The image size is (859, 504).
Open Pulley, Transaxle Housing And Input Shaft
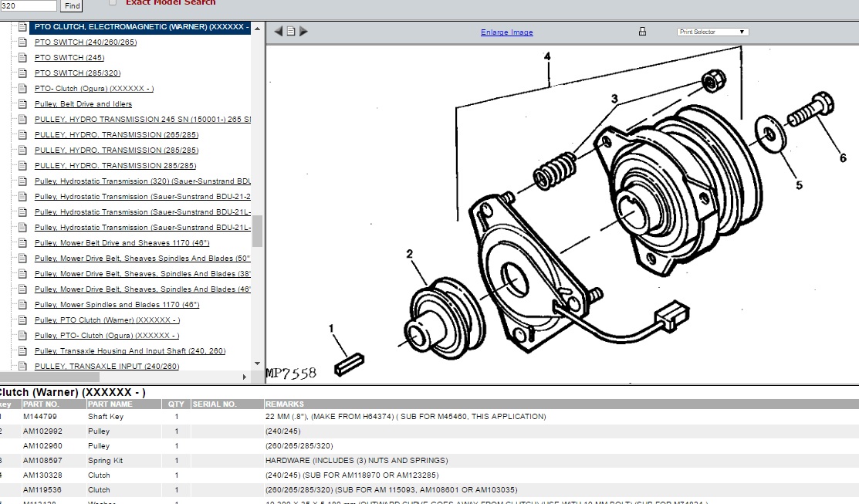(x=130, y=350)
